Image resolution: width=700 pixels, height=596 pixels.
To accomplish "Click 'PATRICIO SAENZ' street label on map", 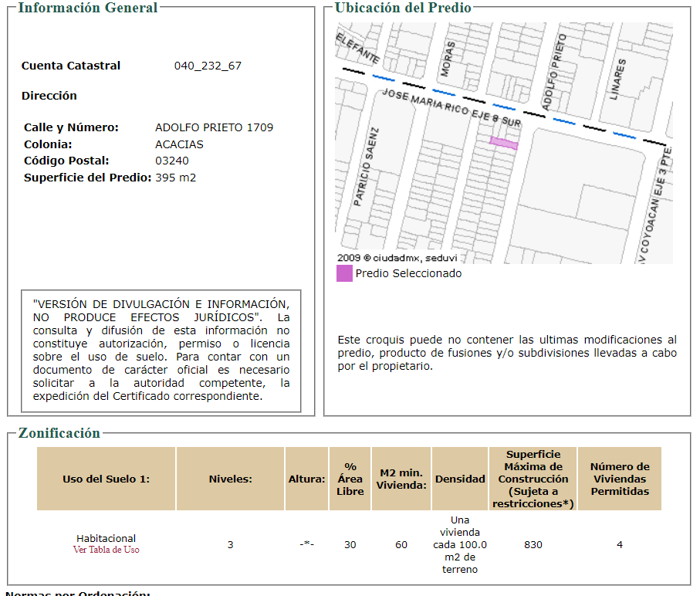I will [366, 167].
